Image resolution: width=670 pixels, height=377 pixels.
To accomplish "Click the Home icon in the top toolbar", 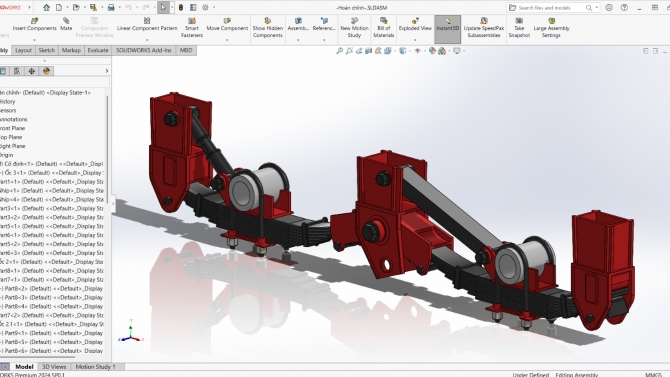I will pos(46,7).
